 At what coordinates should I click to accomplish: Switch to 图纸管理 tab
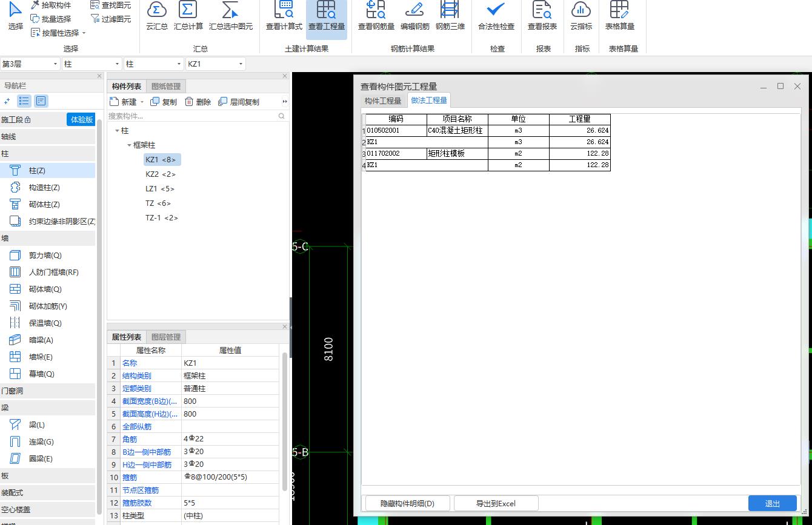(165, 87)
